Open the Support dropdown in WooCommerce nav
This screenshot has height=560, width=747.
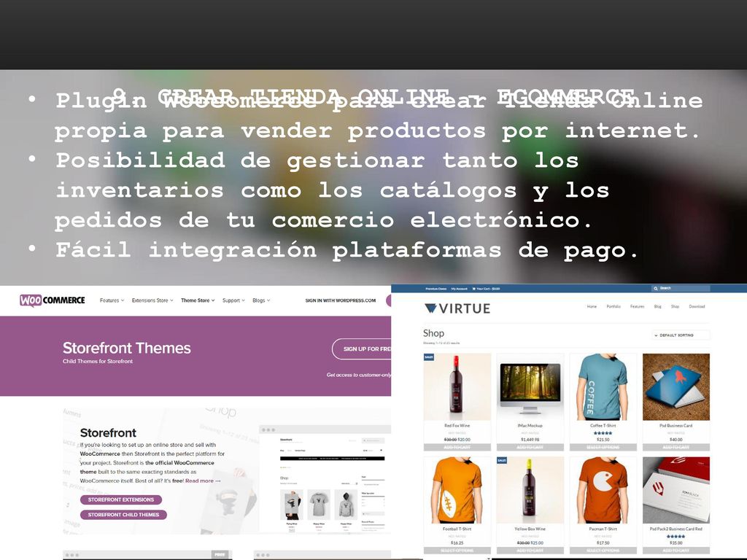(233, 300)
